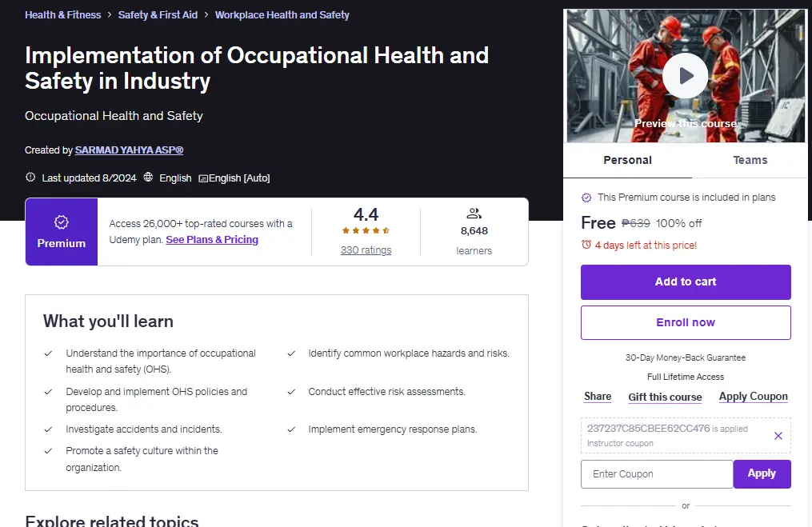This screenshot has height=527, width=812.
Task: Click the closed captions icon
Action: pos(203,178)
